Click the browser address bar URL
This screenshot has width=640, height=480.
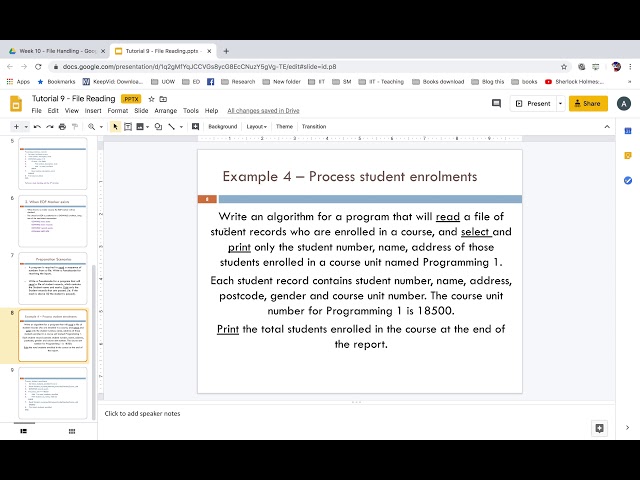(200, 67)
